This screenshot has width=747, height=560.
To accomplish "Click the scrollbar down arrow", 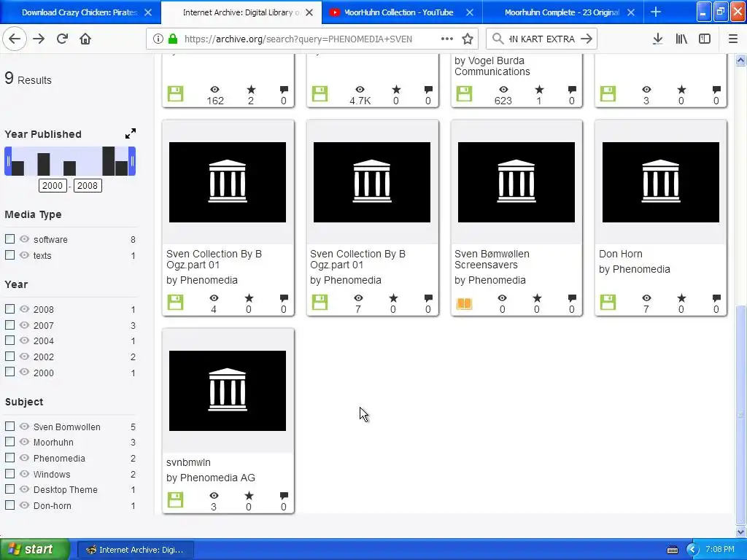I will coord(741,532).
